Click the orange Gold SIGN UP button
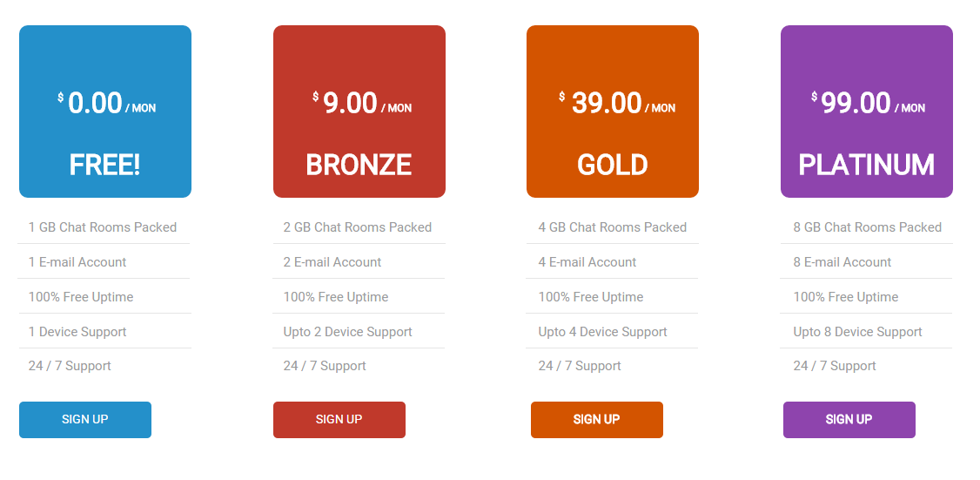980x480 pixels. 597,419
